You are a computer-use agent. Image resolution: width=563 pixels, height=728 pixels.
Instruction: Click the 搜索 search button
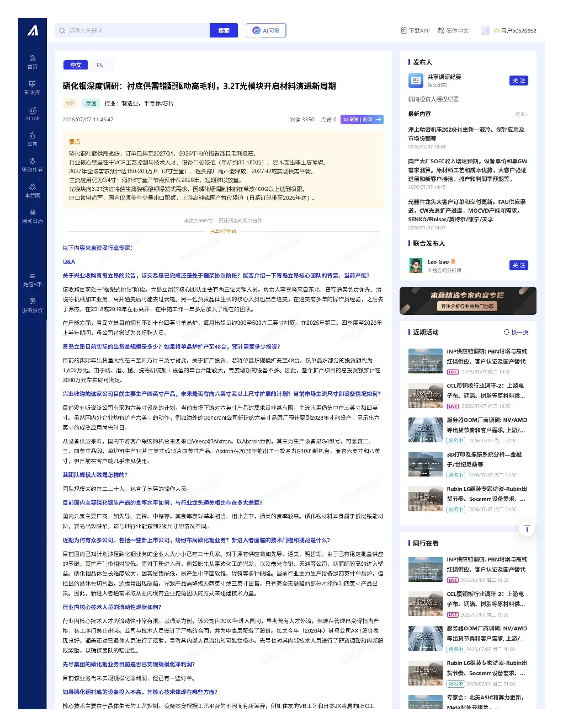point(224,30)
